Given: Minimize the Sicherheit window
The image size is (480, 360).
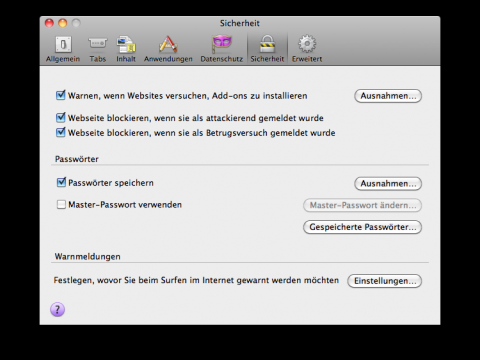Looking at the screenshot, I should click(63, 23).
